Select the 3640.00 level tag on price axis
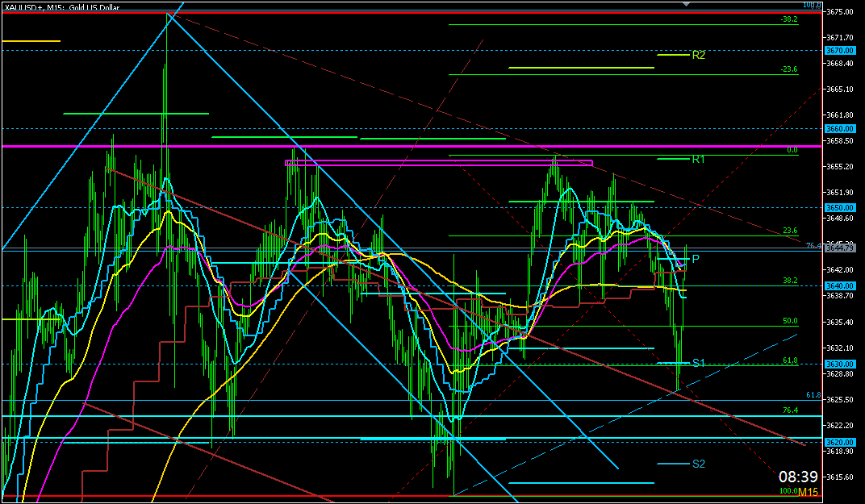This screenshot has height=504, width=865. tap(839, 285)
